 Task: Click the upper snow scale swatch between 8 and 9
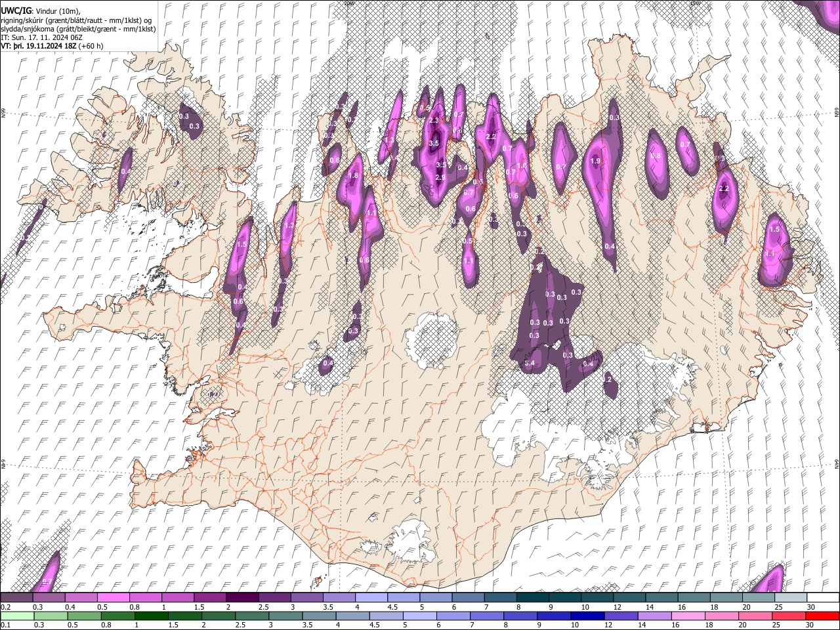pyautogui.click(x=532, y=598)
